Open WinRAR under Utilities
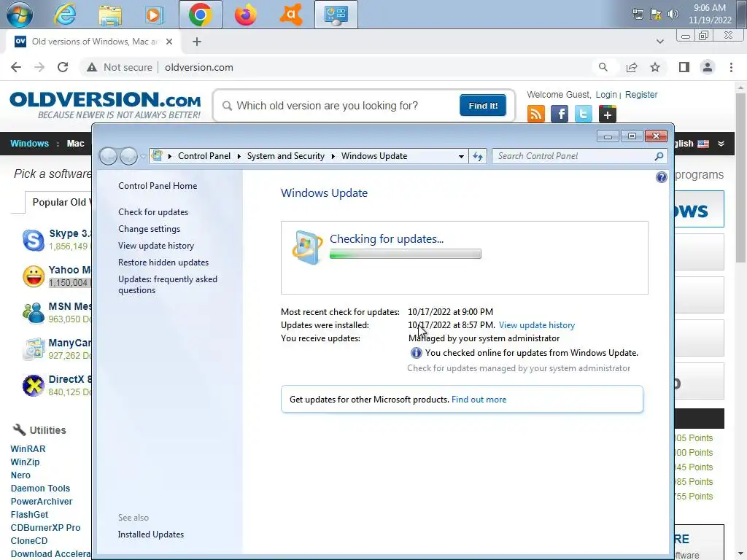 pyautogui.click(x=28, y=449)
